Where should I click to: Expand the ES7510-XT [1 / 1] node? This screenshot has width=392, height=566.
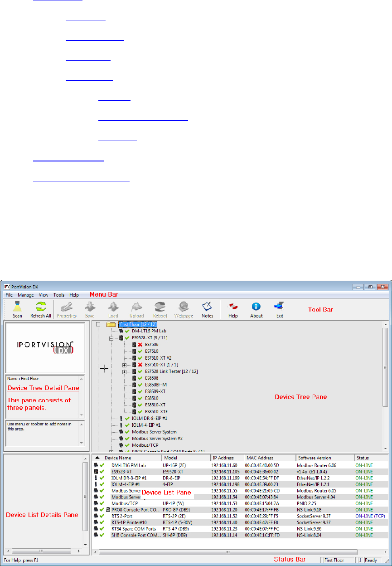coord(125,365)
